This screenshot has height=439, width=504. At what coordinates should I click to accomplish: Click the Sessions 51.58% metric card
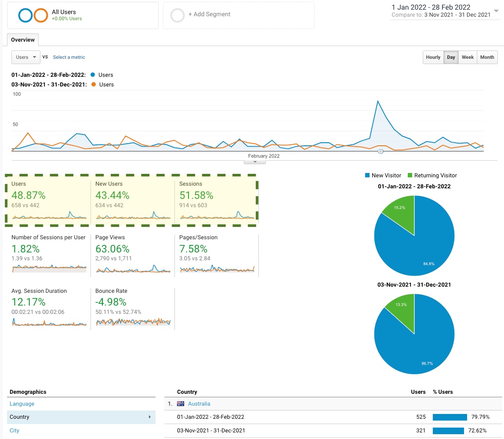(x=216, y=201)
